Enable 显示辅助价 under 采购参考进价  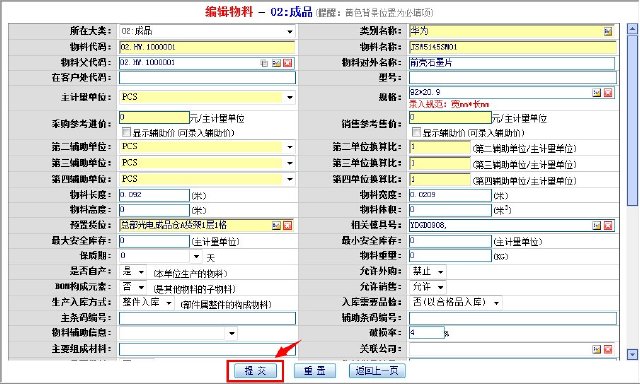(126, 132)
